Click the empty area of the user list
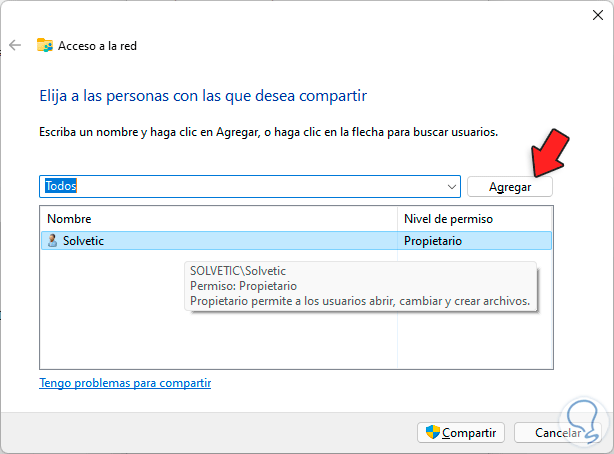 coord(200,340)
